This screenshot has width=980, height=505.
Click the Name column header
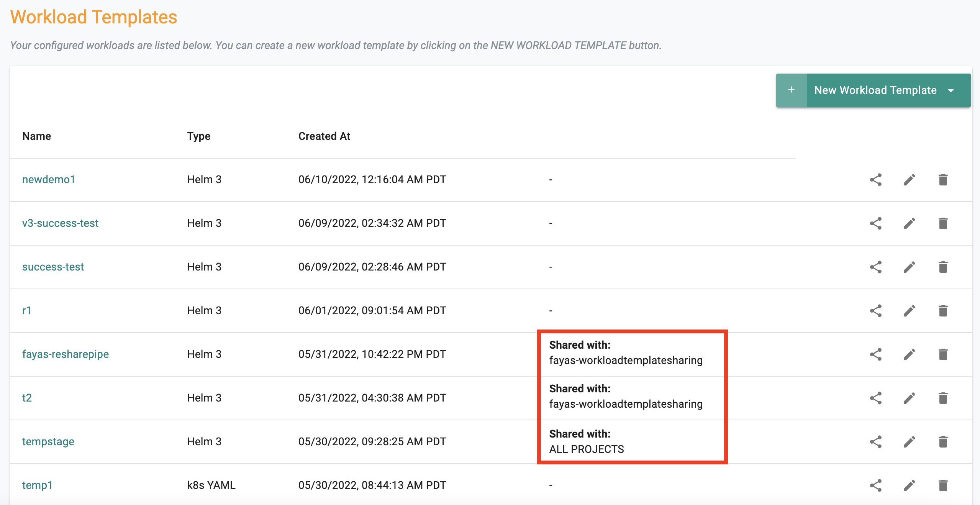click(x=36, y=136)
